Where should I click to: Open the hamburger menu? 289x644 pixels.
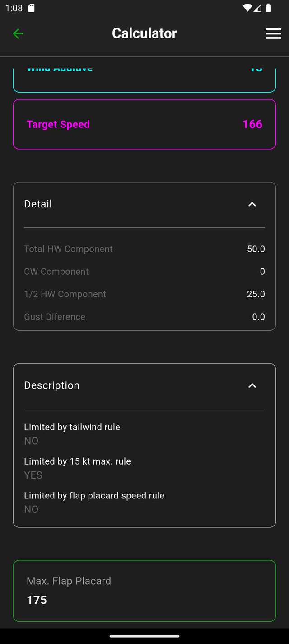pyautogui.click(x=273, y=33)
